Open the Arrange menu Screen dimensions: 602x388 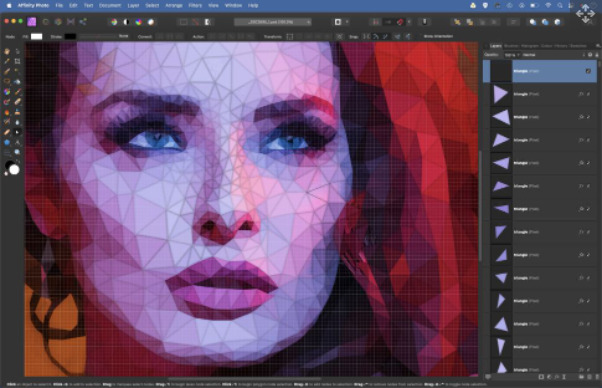[174, 6]
